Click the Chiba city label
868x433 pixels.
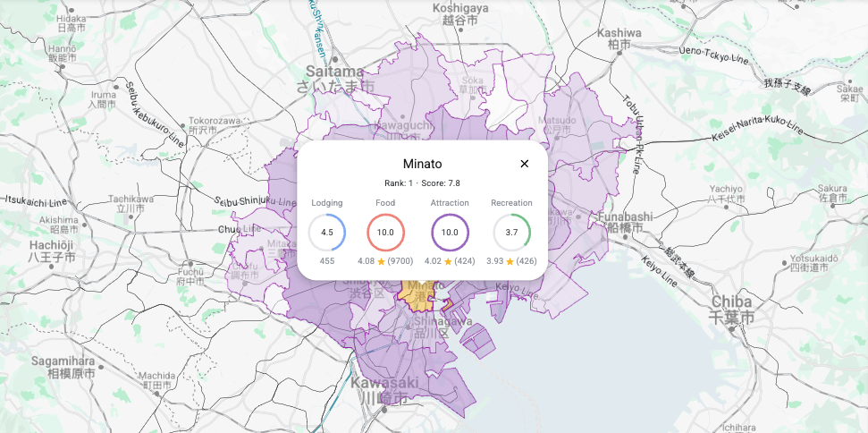click(732, 309)
